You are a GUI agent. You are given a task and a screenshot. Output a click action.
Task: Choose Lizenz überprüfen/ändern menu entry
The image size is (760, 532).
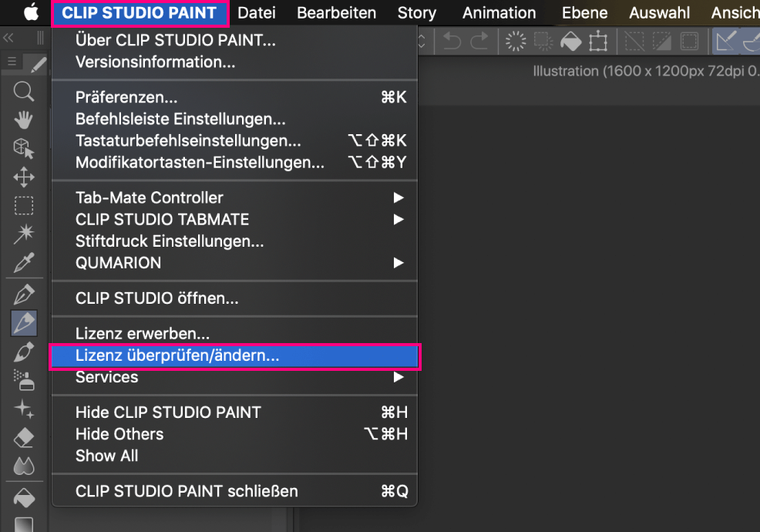(x=177, y=355)
